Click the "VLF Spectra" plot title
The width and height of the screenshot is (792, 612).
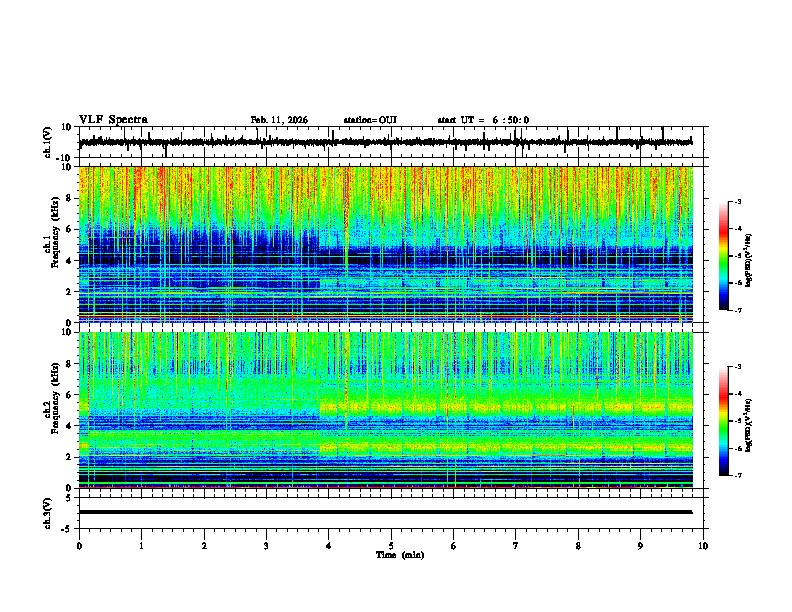click(x=113, y=120)
